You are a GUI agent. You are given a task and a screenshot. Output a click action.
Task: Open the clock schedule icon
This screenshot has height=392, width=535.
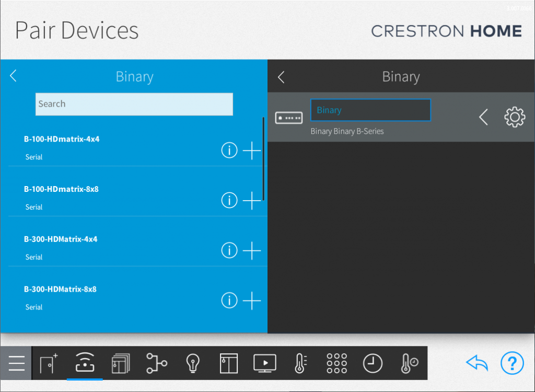(x=373, y=363)
